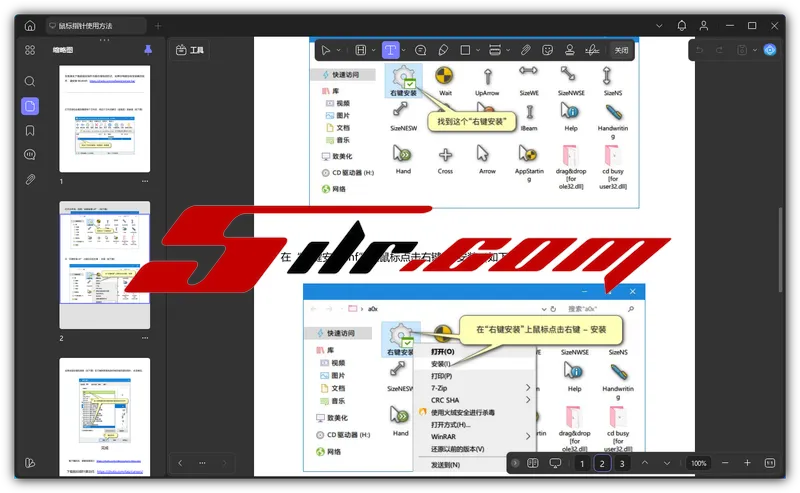Expand the save options dropdown

755,50
